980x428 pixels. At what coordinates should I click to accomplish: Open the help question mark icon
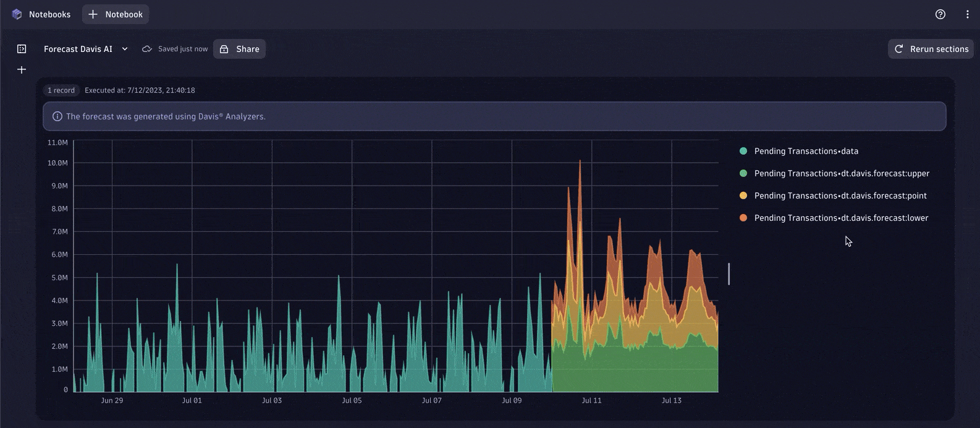(940, 14)
